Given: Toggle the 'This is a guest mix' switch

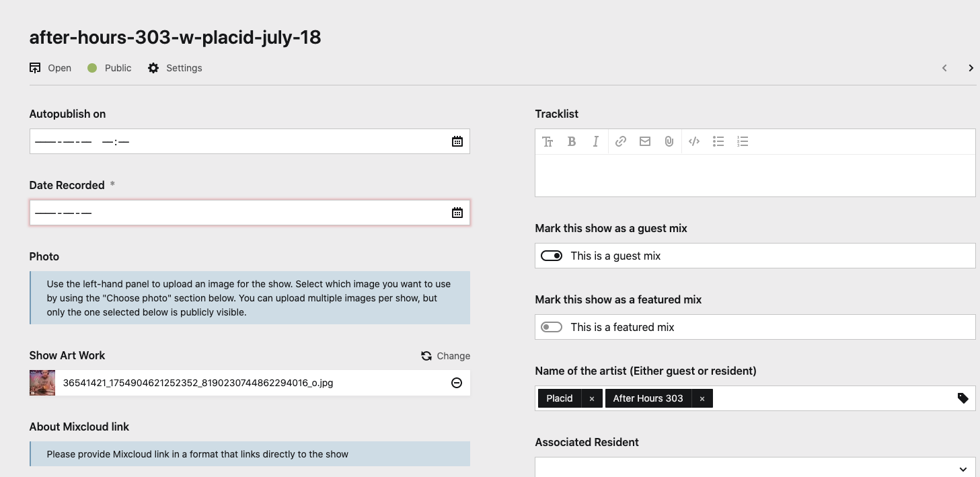Looking at the screenshot, I should (552, 256).
